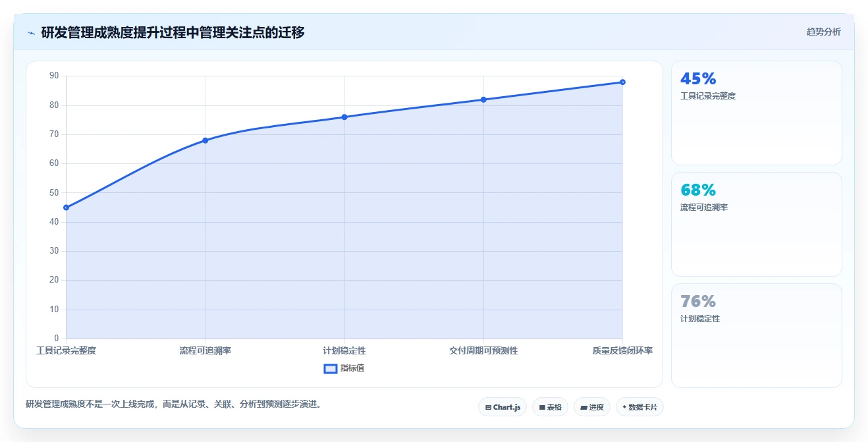
Task: Click the 交付周期可预测性 x-axis label
Action: click(x=483, y=350)
